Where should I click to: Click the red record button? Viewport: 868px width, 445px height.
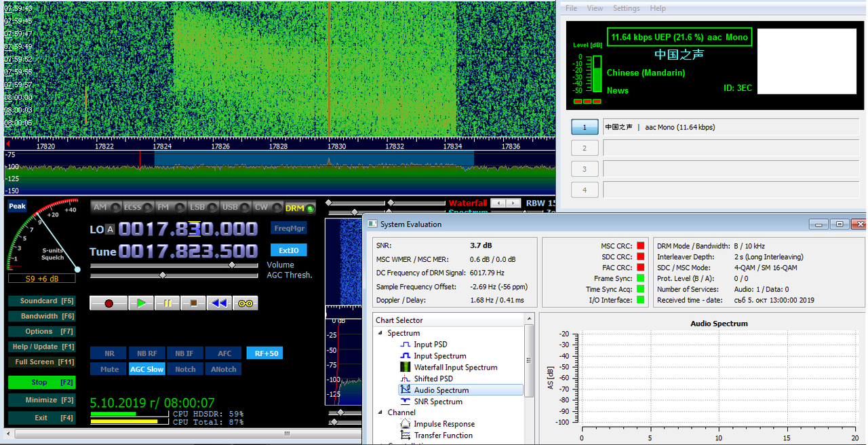[x=108, y=303]
